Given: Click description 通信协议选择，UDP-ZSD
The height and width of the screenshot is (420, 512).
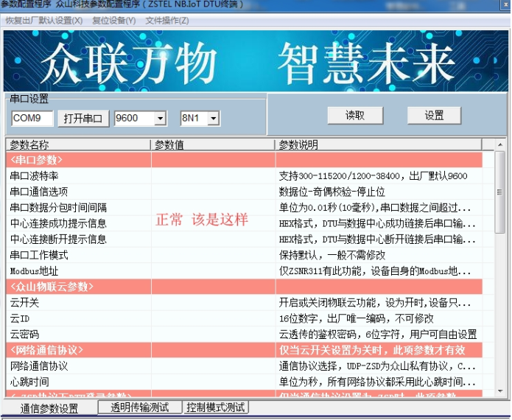Looking at the screenshot, I should (x=377, y=366).
